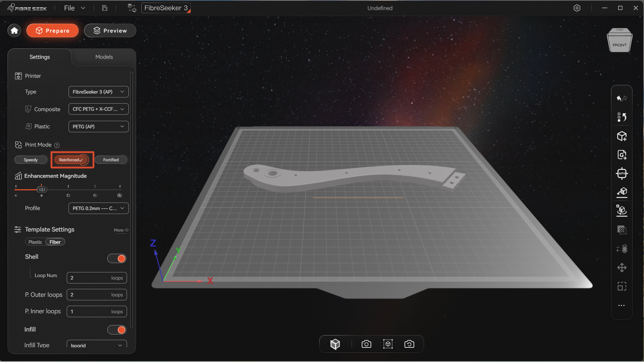The image size is (644, 362).
Task: Click the auto-arrange AUTO icon
Action: [622, 173]
